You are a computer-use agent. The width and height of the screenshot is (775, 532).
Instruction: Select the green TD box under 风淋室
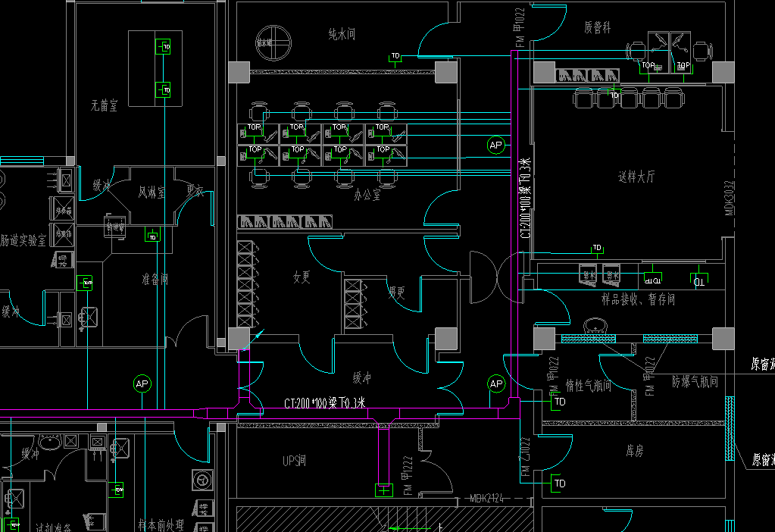[x=152, y=235]
